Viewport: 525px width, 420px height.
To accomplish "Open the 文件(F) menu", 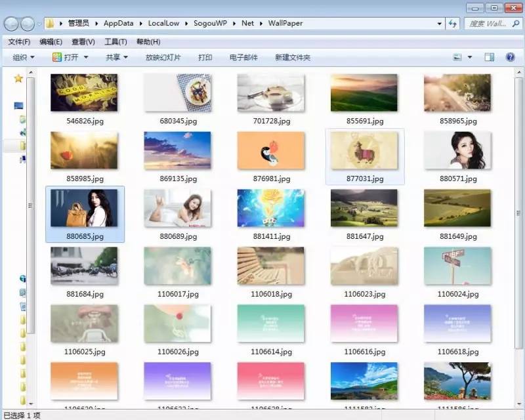I will pyautogui.click(x=20, y=42).
